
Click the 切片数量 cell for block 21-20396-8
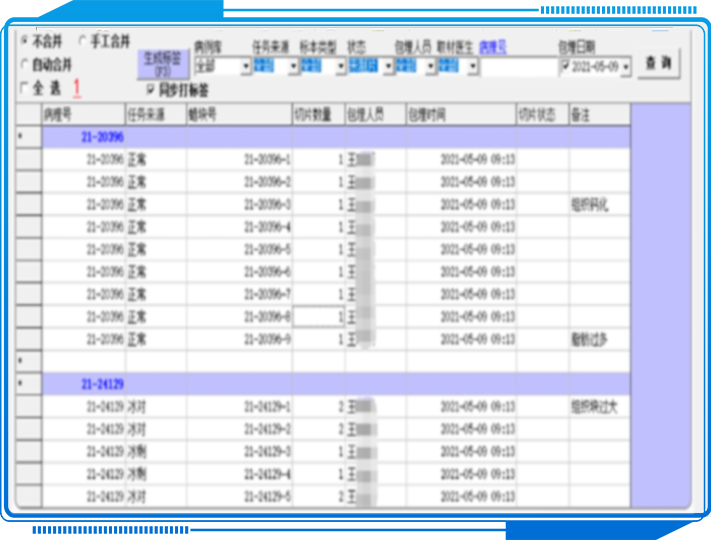pos(318,317)
